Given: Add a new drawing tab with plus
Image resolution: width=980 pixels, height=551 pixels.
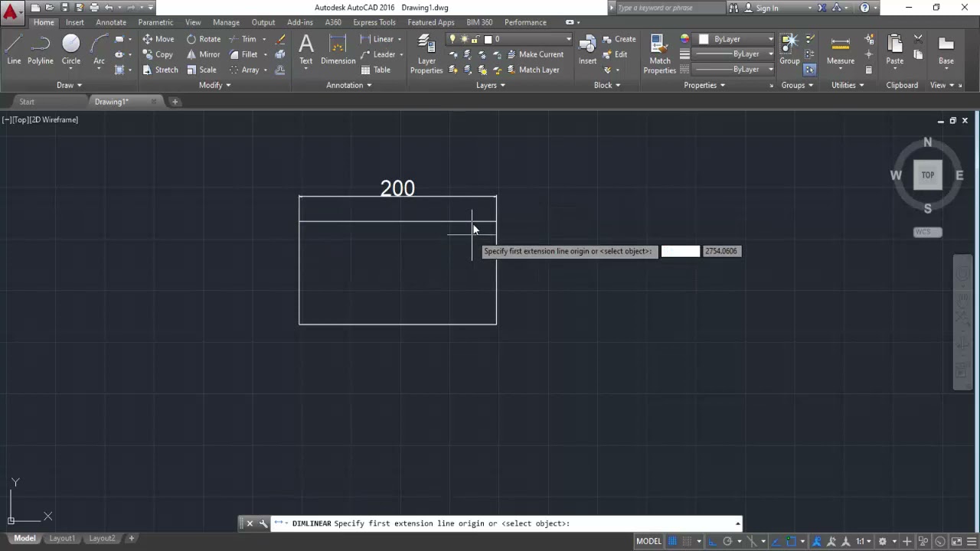Looking at the screenshot, I should click(175, 102).
